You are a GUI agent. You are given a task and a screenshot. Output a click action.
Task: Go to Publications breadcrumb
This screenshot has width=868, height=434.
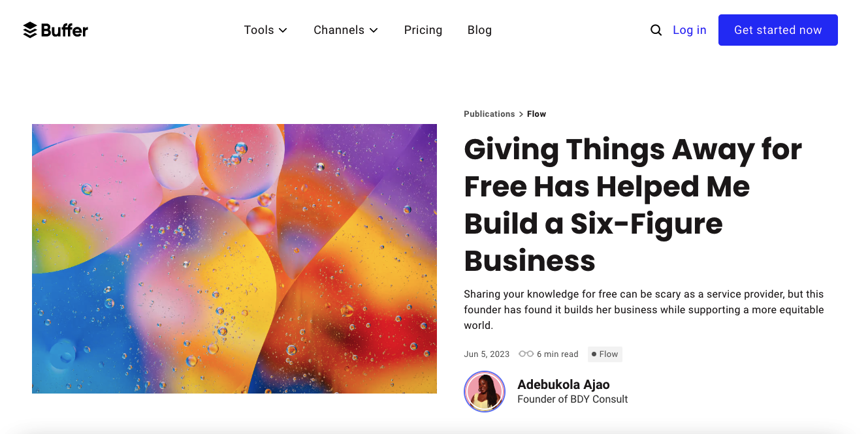[x=489, y=114]
